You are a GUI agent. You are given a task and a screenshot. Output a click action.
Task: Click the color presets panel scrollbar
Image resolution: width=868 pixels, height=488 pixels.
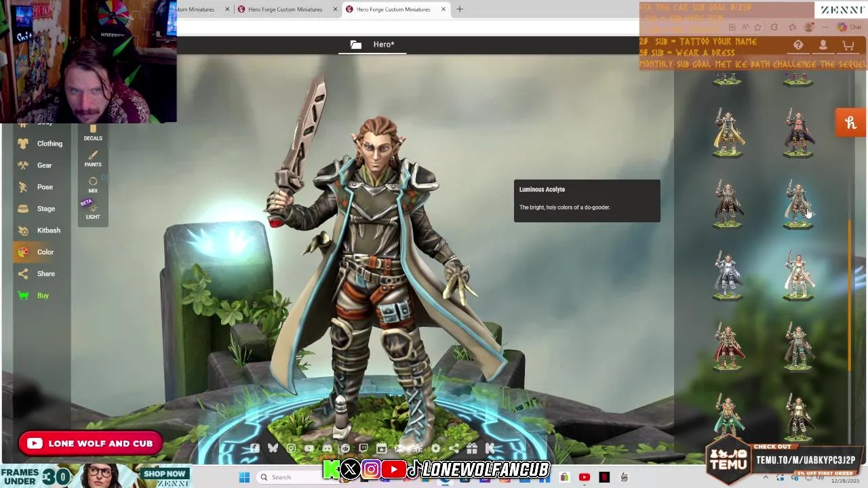pos(849,296)
